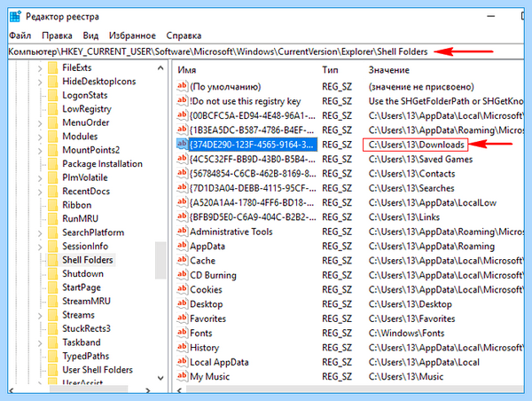Click string icon of My Music value
This screenshot has width=532, height=401.
tap(182, 376)
